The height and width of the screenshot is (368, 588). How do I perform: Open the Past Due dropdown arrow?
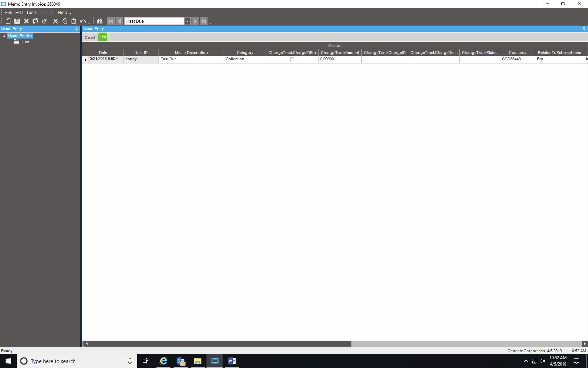[187, 21]
